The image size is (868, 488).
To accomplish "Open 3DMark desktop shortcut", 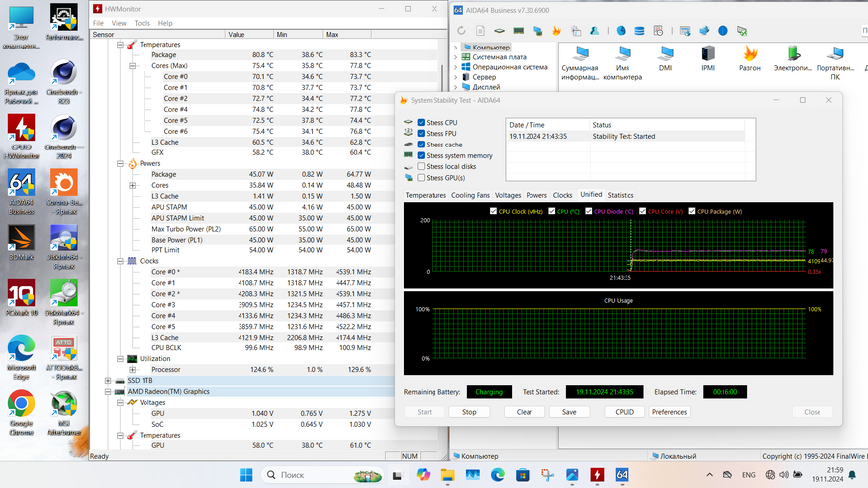I will (21, 243).
